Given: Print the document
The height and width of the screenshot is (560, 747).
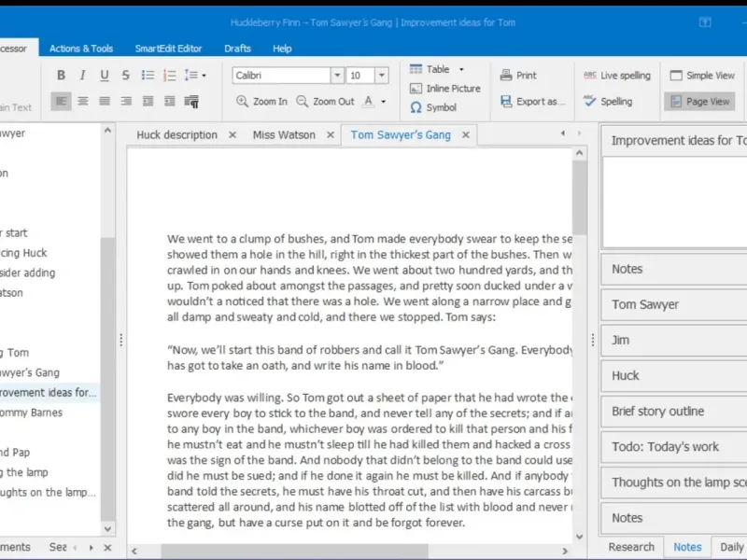Looking at the screenshot, I should (x=518, y=76).
